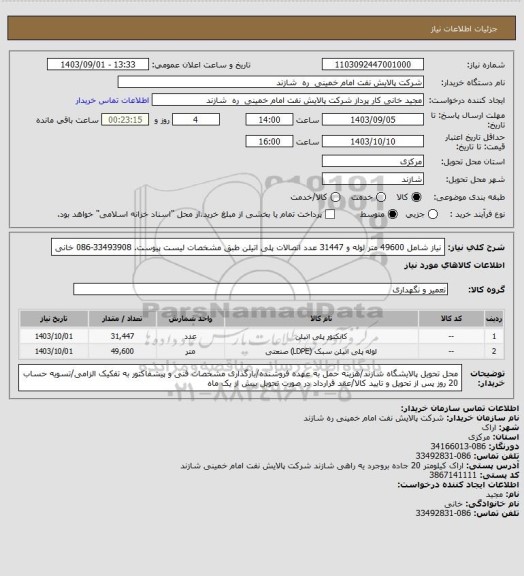Click the price validity date 1403/10/10
Image resolution: width=524 pixels, height=576 pixels.
pyautogui.click(x=373, y=141)
